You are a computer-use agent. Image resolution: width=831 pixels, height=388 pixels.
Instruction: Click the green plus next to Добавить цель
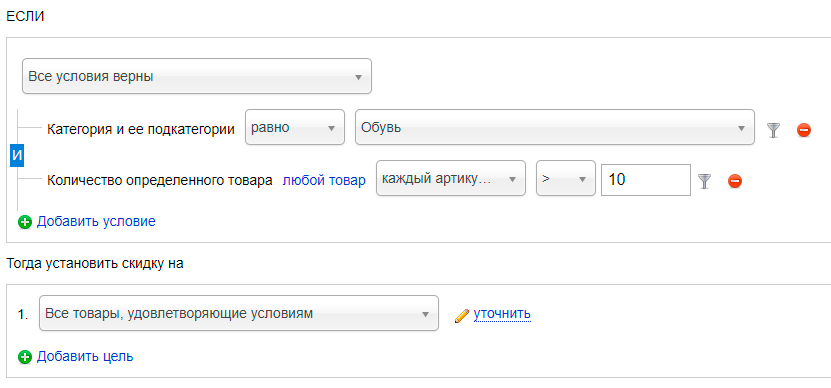click(x=25, y=357)
